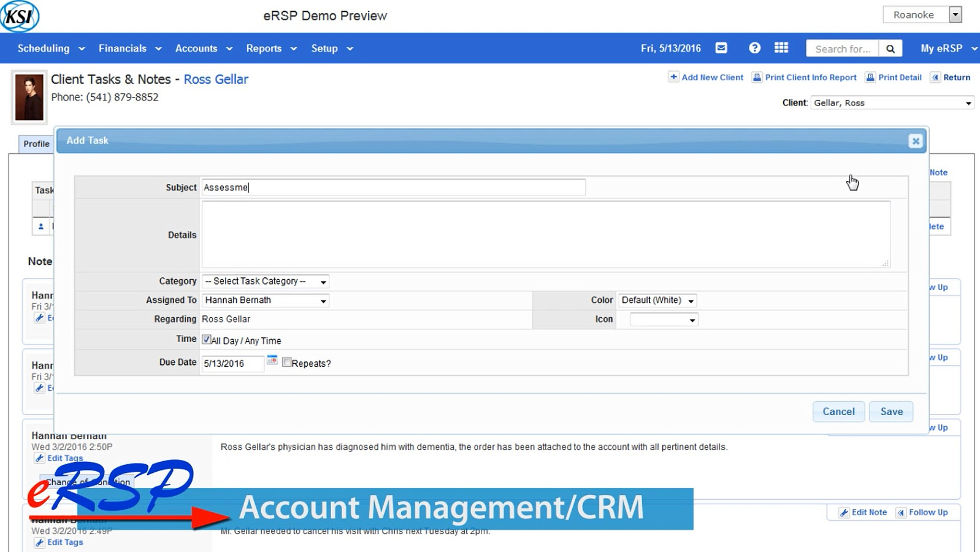Open the Reports menu

(271, 48)
